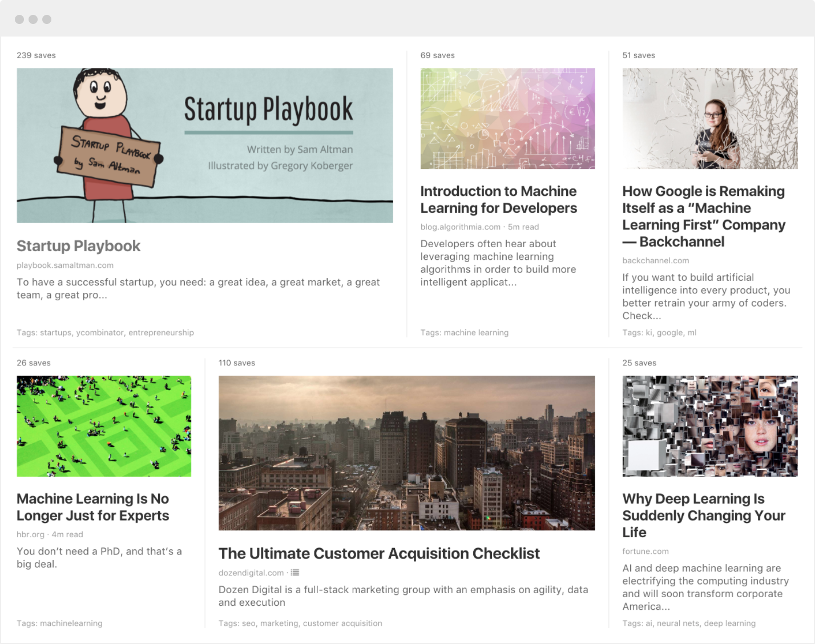Open the Startup Playbook article title

pyautogui.click(x=79, y=246)
